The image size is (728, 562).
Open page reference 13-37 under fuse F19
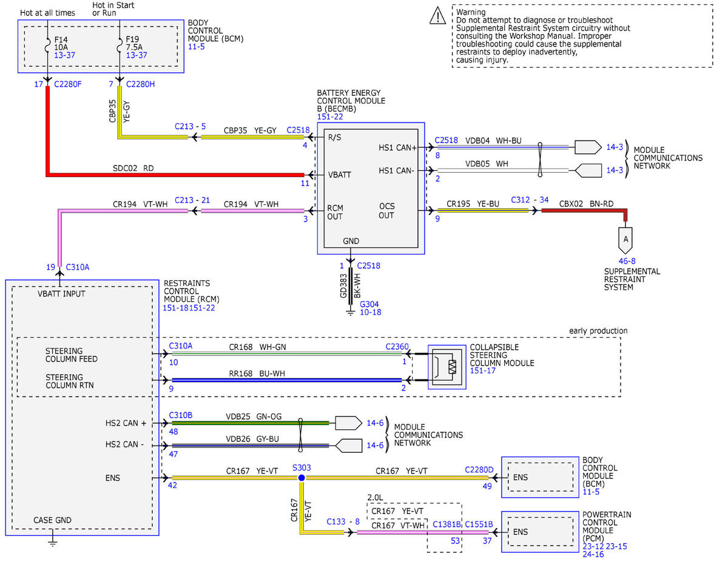click(x=136, y=55)
